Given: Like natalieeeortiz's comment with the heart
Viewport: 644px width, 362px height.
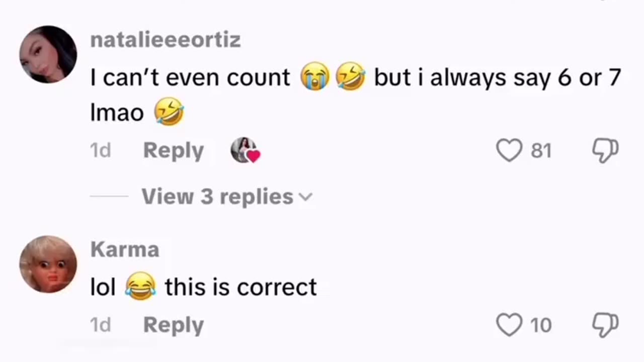Looking at the screenshot, I should 509,150.
